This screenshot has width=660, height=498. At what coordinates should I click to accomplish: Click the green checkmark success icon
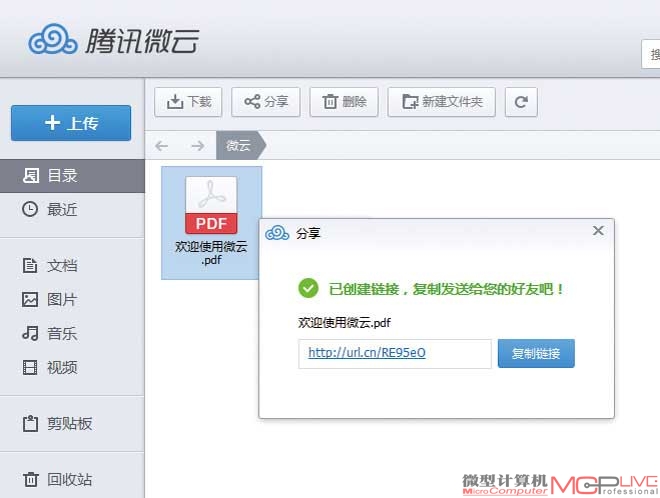[x=309, y=288]
